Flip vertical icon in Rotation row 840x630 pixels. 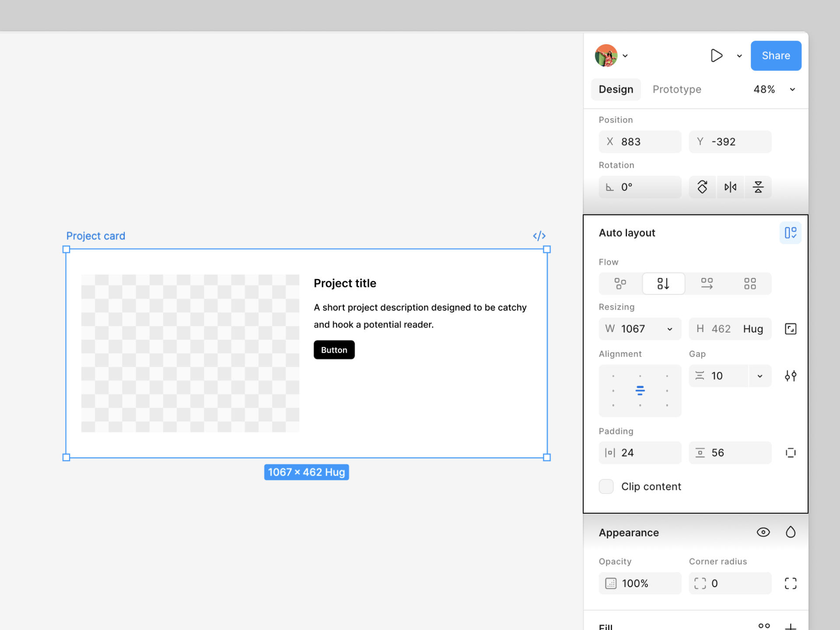pyautogui.click(x=758, y=187)
